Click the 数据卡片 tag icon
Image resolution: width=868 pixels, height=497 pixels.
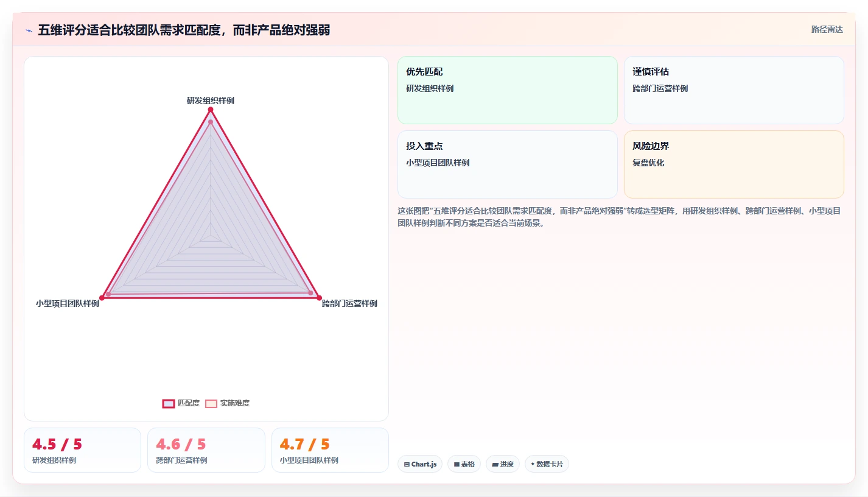click(533, 464)
